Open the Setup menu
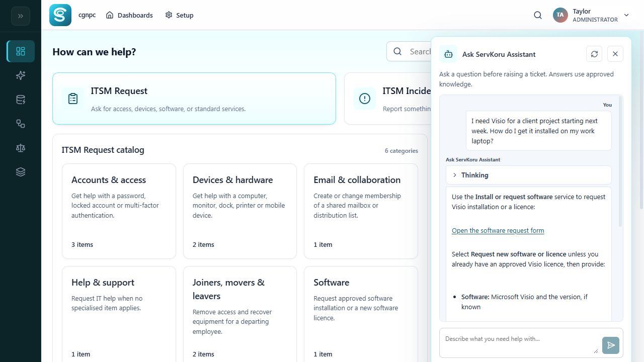The height and width of the screenshot is (362, 644). tap(179, 15)
